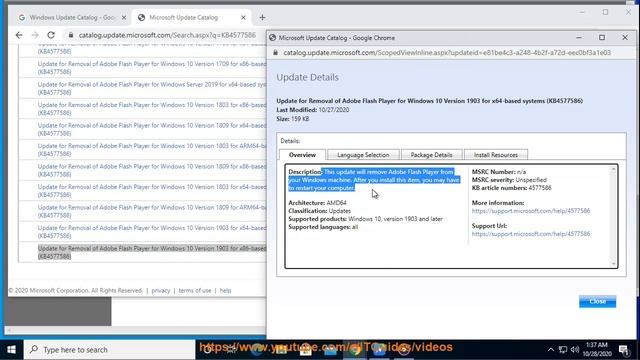The height and width of the screenshot is (360, 640).
Task: Click the popup ScopedViewInline URL field
Action: [447, 53]
